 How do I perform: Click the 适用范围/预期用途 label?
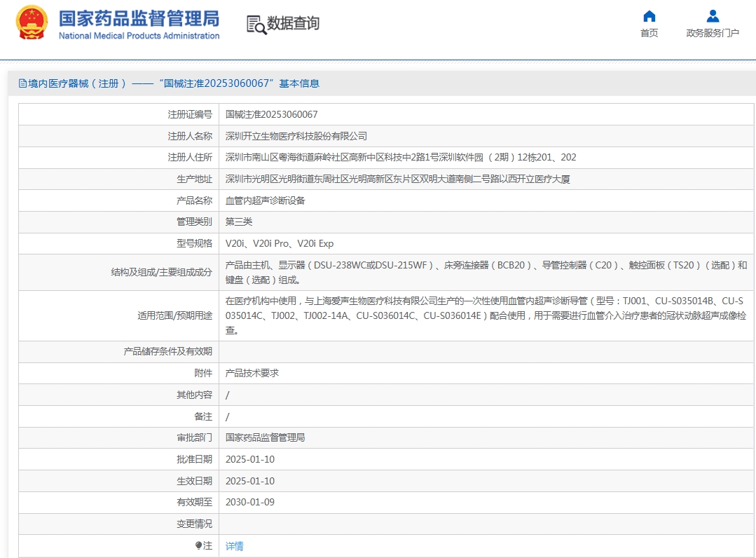pyautogui.click(x=174, y=315)
